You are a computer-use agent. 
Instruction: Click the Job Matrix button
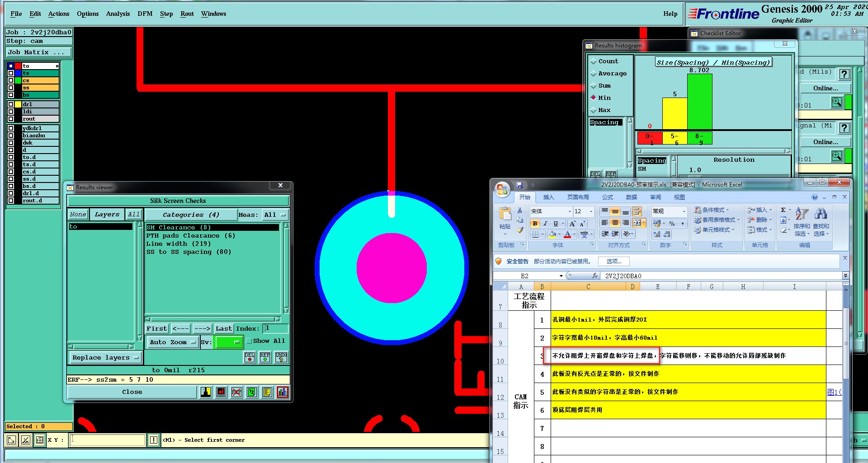tap(38, 52)
